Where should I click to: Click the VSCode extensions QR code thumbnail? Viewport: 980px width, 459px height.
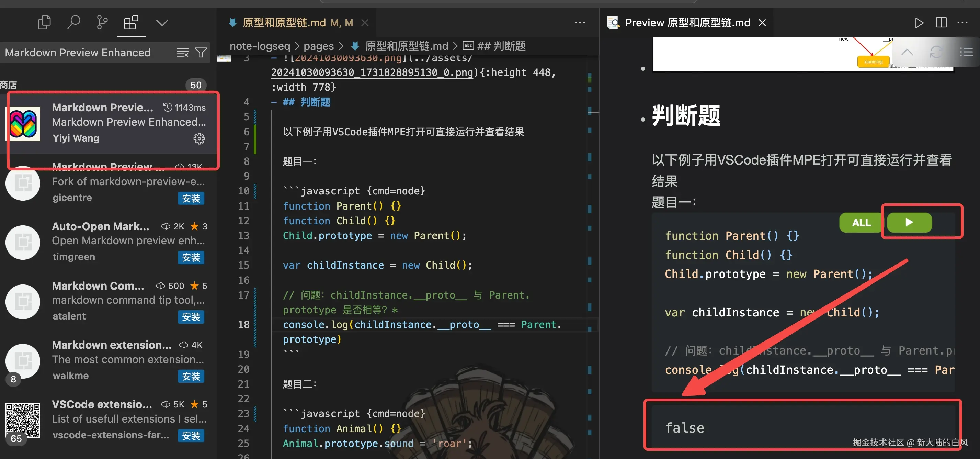pos(22,421)
